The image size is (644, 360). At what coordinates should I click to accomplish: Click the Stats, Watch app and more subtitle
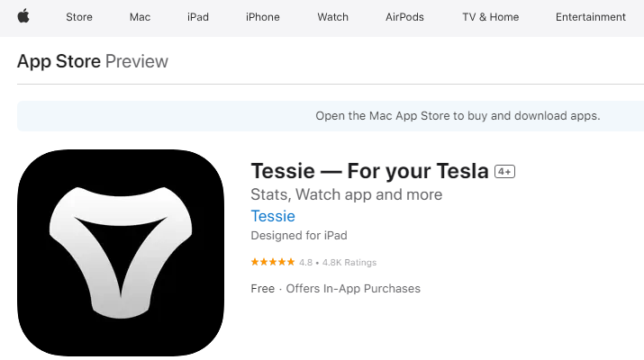pos(346,194)
